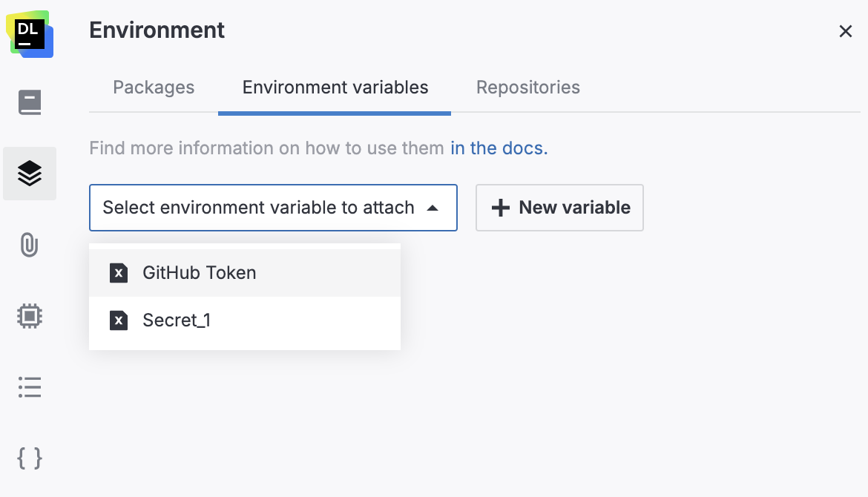The width and height of the screenshot is (868, 497).
Task: Select the Environment layers icon in sidebar
Action: coord(30,173)
